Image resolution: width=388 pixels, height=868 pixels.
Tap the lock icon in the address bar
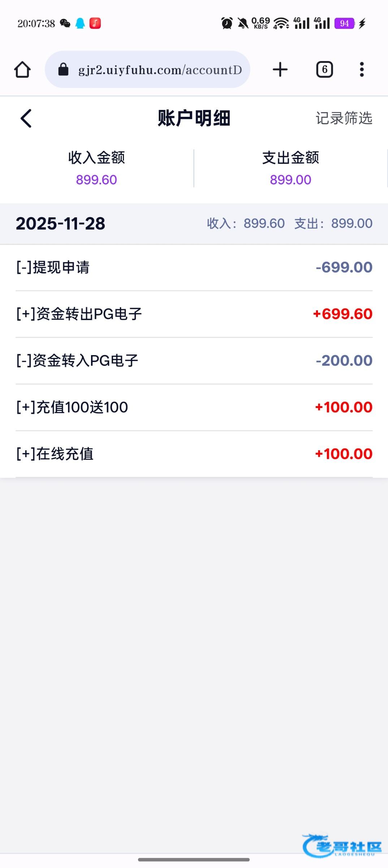(x=63, y=69)
